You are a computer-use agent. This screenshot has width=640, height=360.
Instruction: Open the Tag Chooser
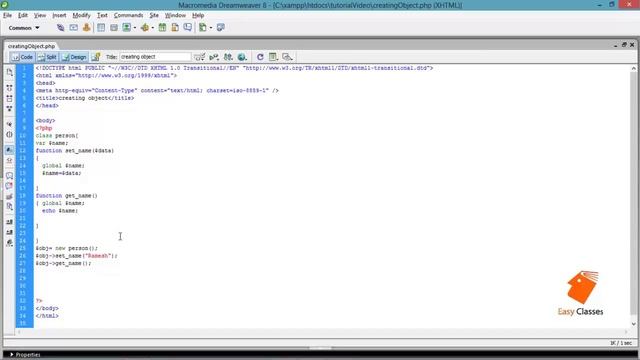click(x=221, y=28)
